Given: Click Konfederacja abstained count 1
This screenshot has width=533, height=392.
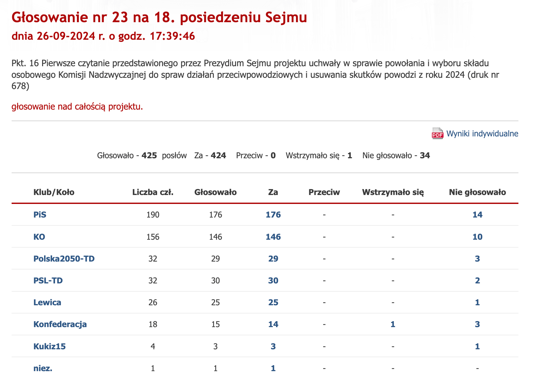Looking at the screenshot, I should (393, 324).
